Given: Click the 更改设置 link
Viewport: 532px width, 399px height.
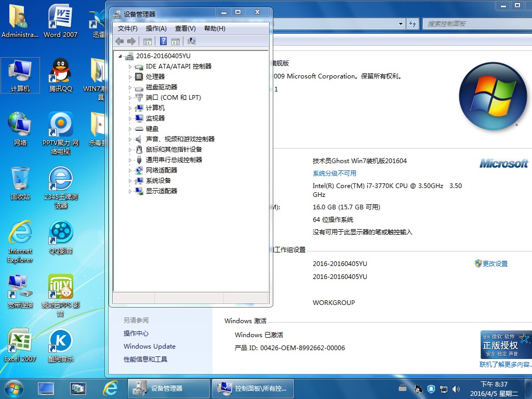Looking at the screenshot, I should pos(495,264).
